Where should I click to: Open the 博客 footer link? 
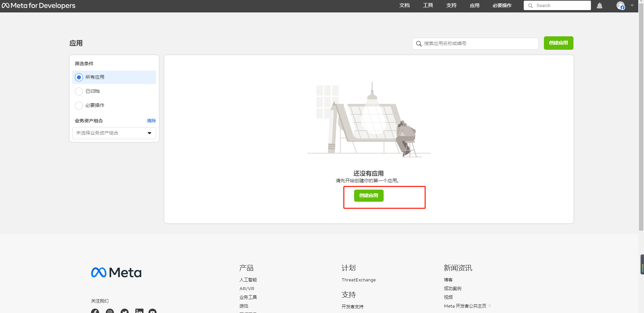tap(448, 280)
